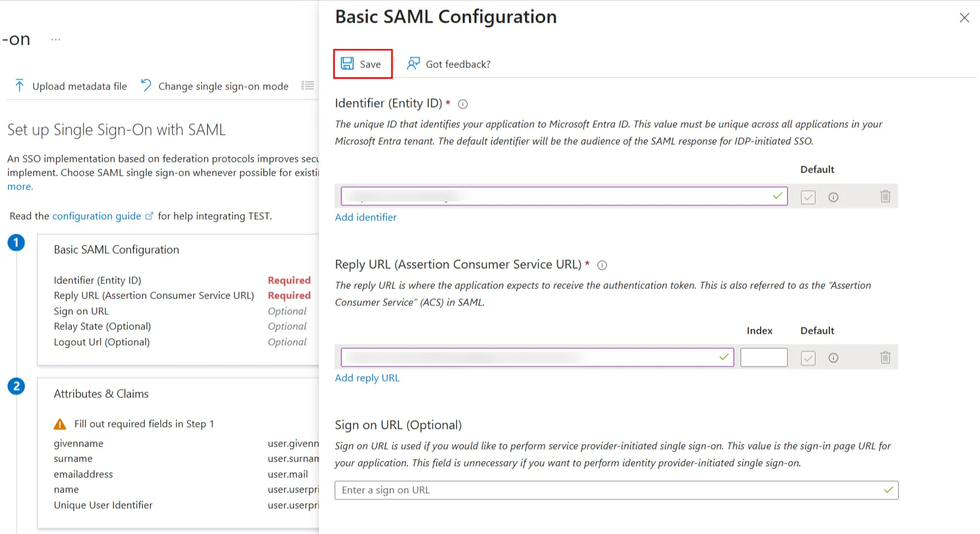Viewport: 980px width, 534px height.
Task: Delete the identifier with trash icon
Action: coord(885,196)
